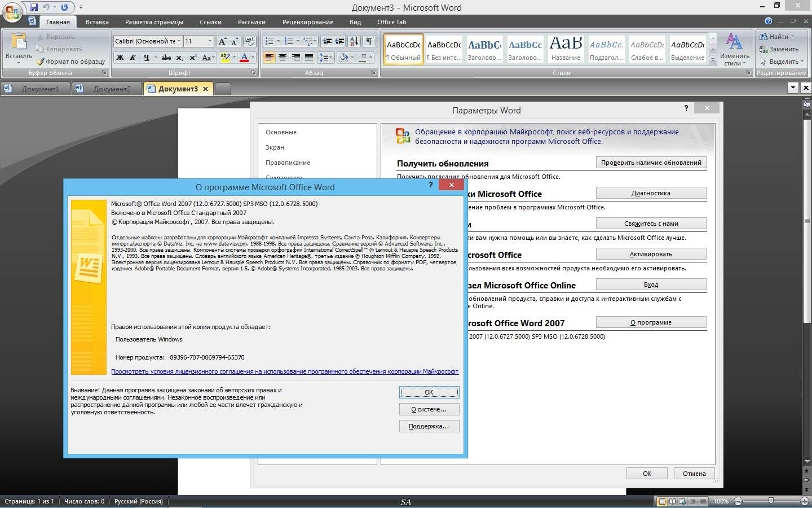Center the text alignment
Image resolution: width=812 pixels, height=508 pixels.
(x=283, y=58)
